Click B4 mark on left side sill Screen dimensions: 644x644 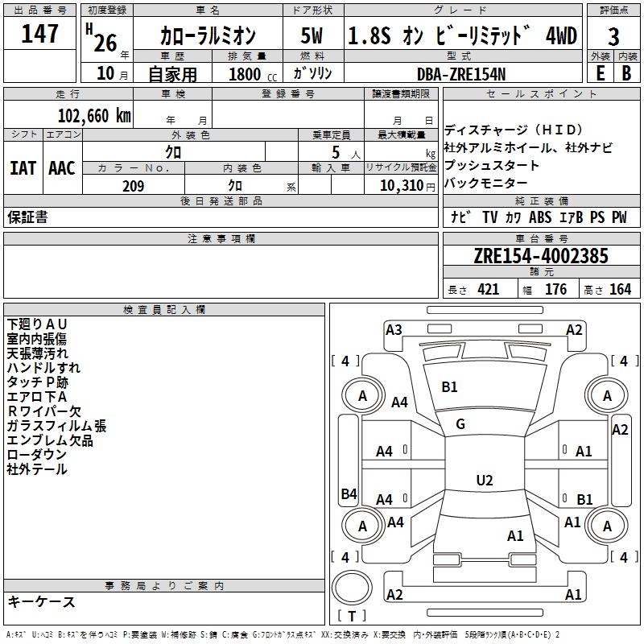pyautogui.click(x=349, y=493)
